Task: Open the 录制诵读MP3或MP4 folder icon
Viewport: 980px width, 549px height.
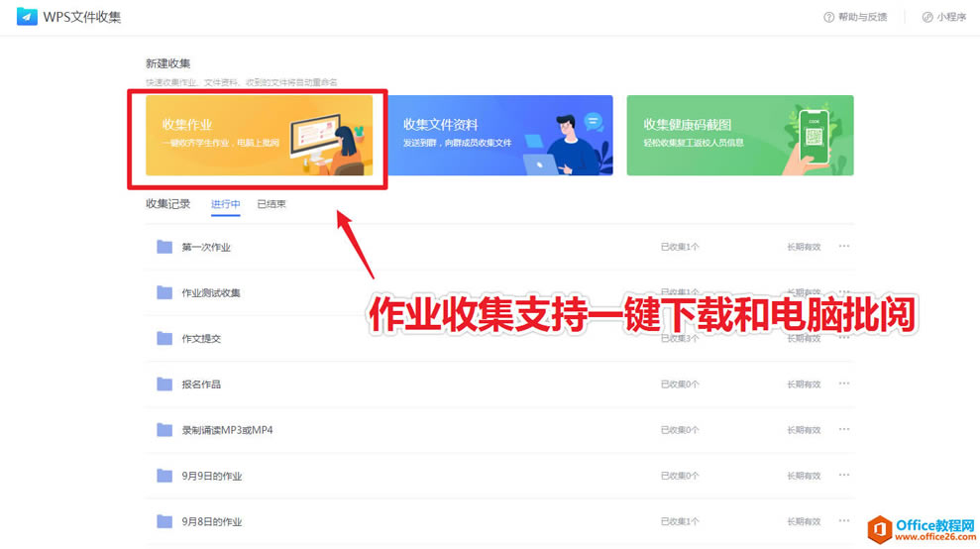Action: pos(164,429)
